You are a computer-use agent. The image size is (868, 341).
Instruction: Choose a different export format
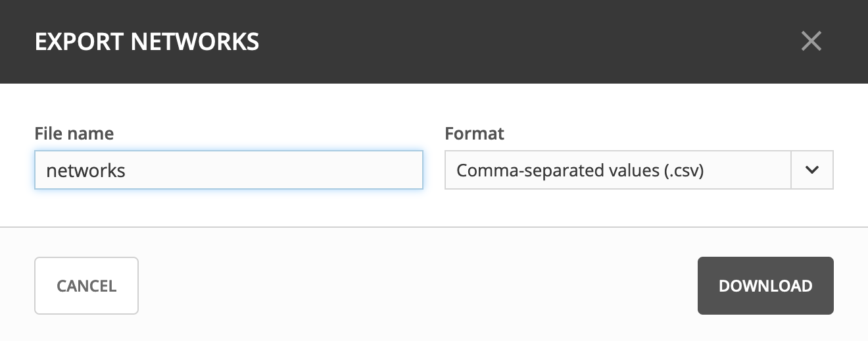tap(618, 170)
